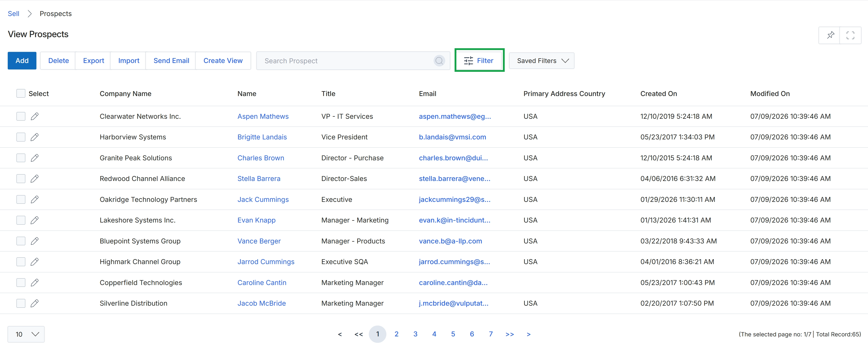Image resolution: width=868 pixels, height=356 pixels.
Task: Focus the Search Prospect field
Action: [353, 61]
